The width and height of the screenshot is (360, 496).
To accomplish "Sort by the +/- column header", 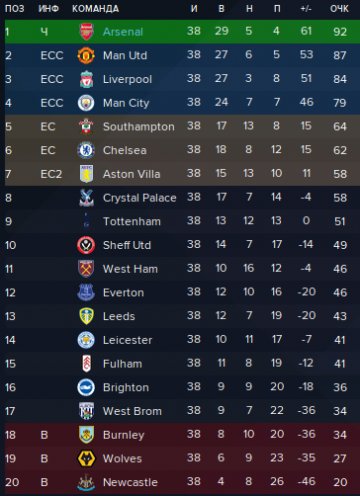I will point(306,9).
